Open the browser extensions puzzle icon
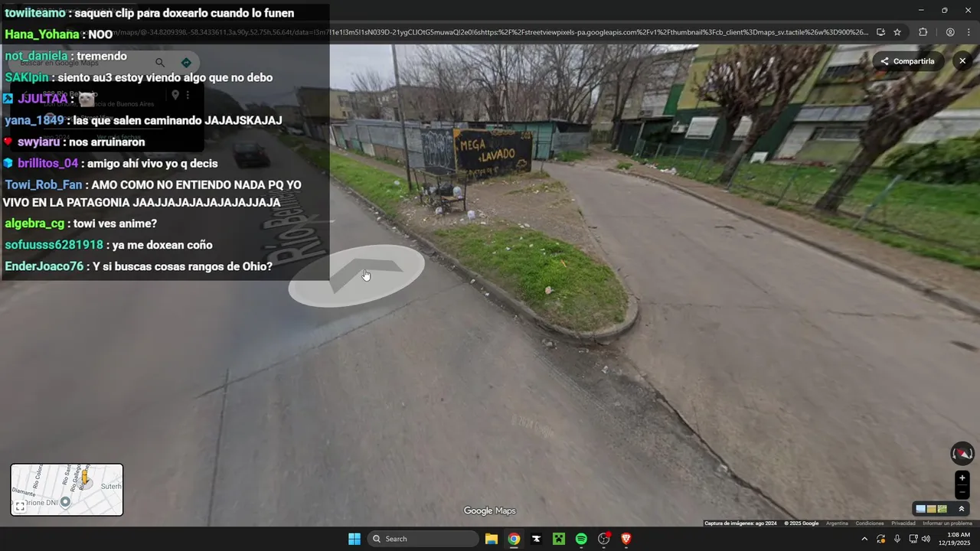 pos(923,32)
